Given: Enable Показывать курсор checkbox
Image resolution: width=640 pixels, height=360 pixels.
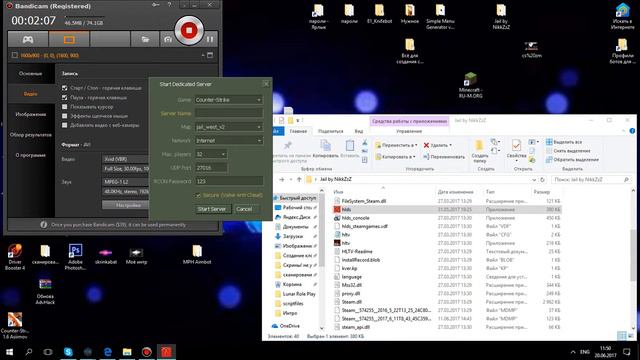Looking at the screenshot, I should (x=64, y=107).
